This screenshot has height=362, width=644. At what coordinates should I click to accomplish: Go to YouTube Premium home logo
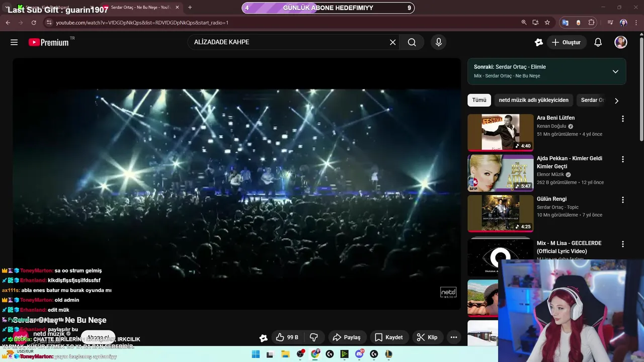click(x=49, y=42)
